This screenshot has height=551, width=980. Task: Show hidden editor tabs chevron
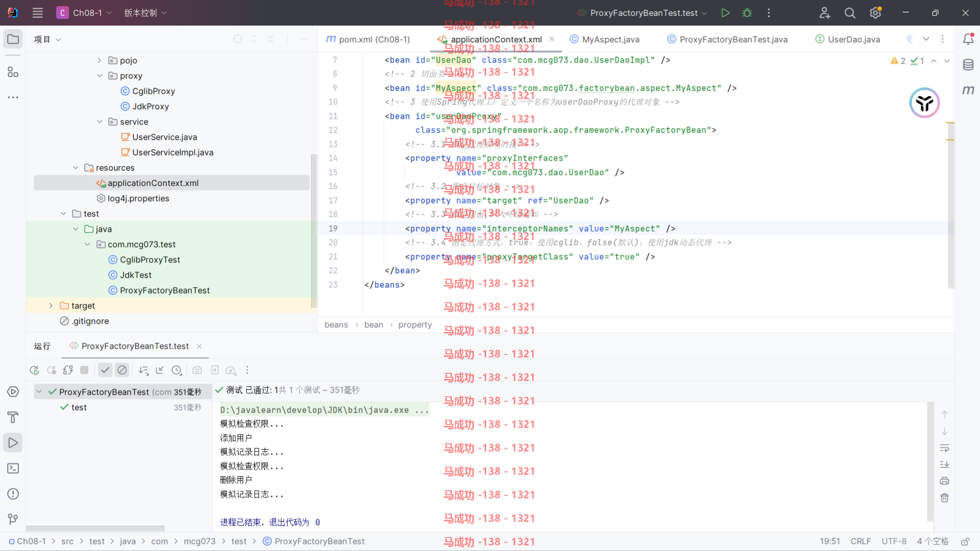[x=926, y=39]
